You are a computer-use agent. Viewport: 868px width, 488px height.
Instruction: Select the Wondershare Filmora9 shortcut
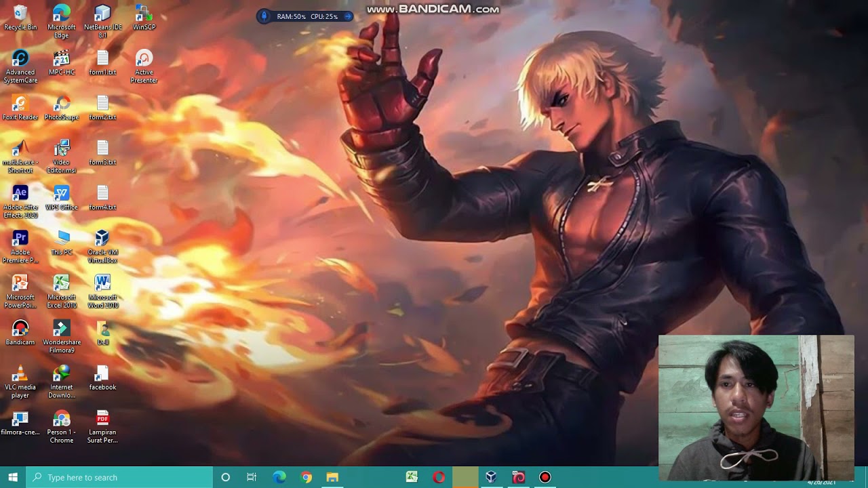(x=62, y=337)
